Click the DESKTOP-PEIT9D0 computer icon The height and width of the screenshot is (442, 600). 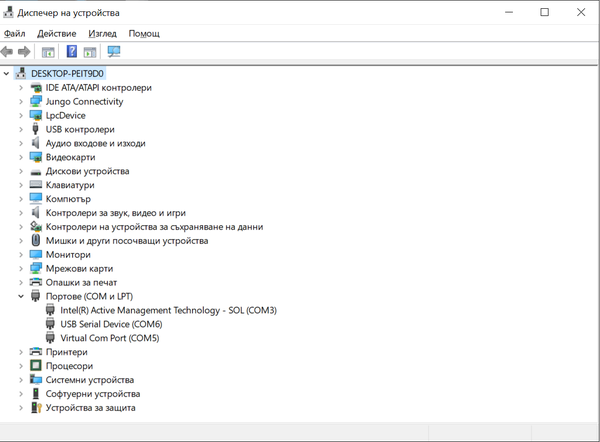(x=21, y=73)
